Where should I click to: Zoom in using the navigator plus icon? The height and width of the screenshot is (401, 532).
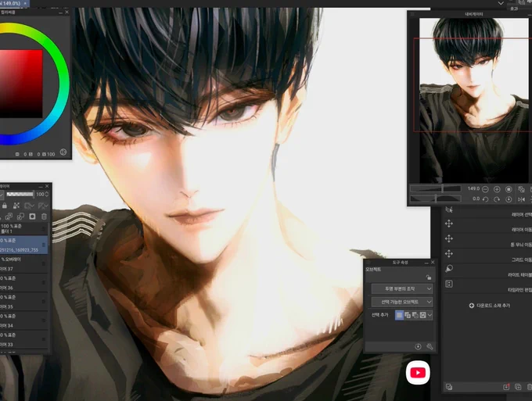pyautogui.click(x=497, y=189)
